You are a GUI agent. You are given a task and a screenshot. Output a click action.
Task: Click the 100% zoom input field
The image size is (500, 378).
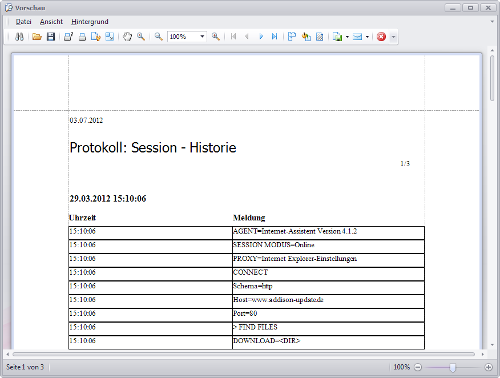pyautogui.click(x=183, y=37)
